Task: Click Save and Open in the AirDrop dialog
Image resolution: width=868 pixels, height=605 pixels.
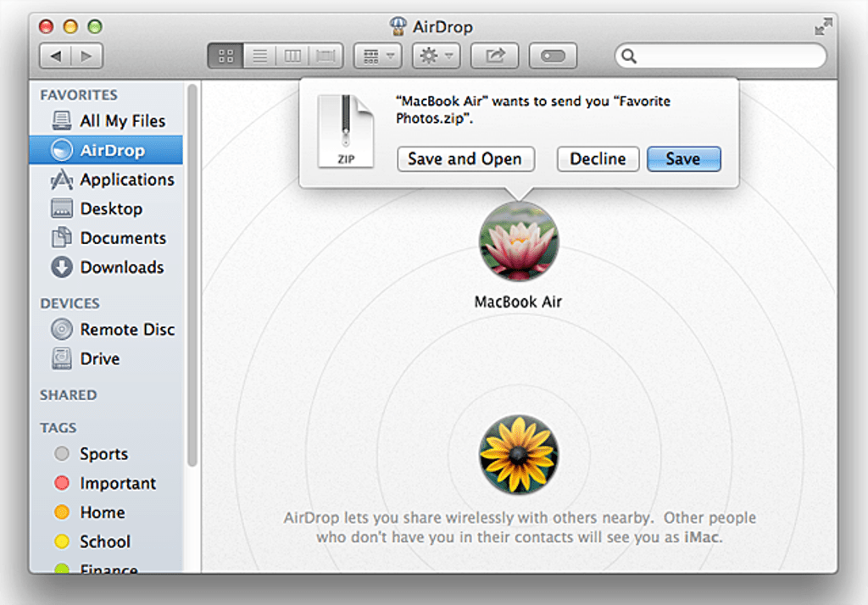Action: click(465, 159)
